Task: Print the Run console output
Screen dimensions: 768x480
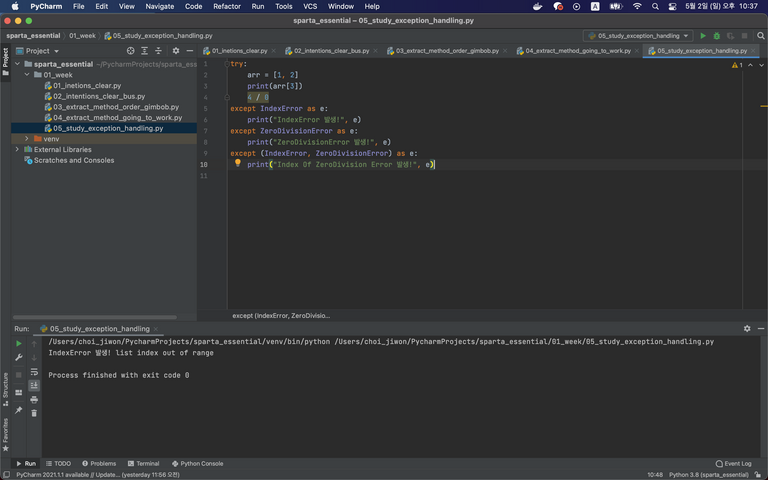Action: tap(34, 400)
